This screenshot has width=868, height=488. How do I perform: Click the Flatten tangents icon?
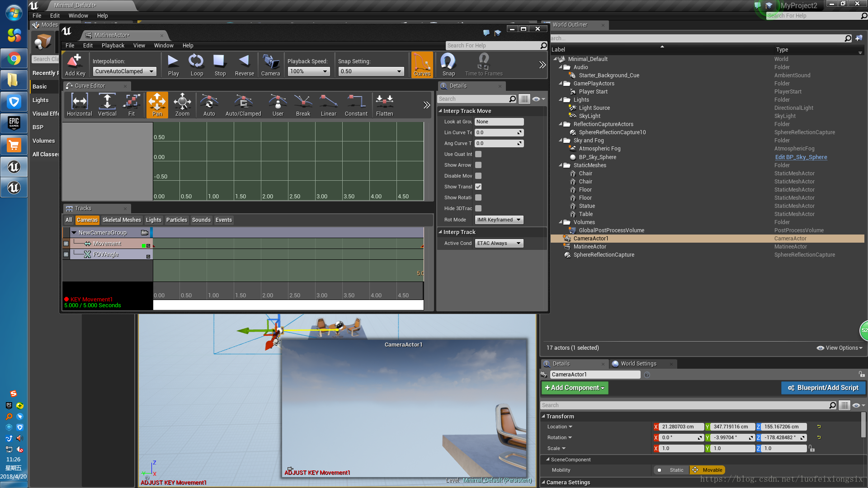click(x=384, y=105)
